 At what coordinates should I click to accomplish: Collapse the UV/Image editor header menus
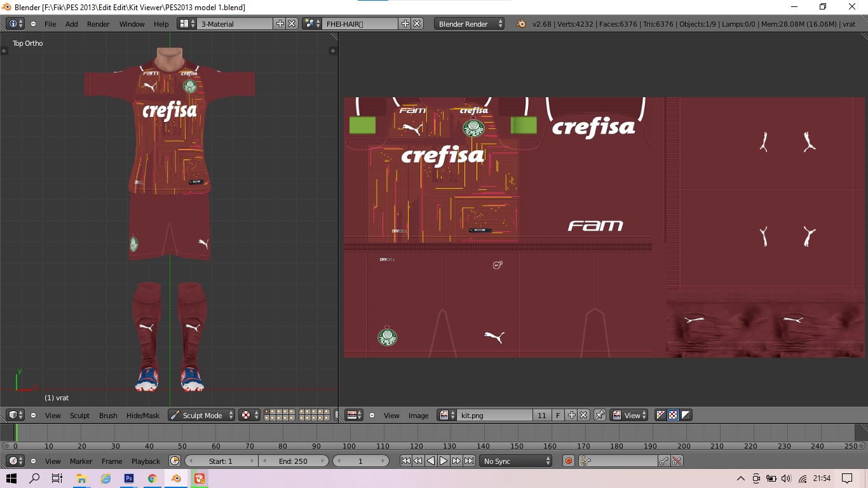(x=372, y=415)
